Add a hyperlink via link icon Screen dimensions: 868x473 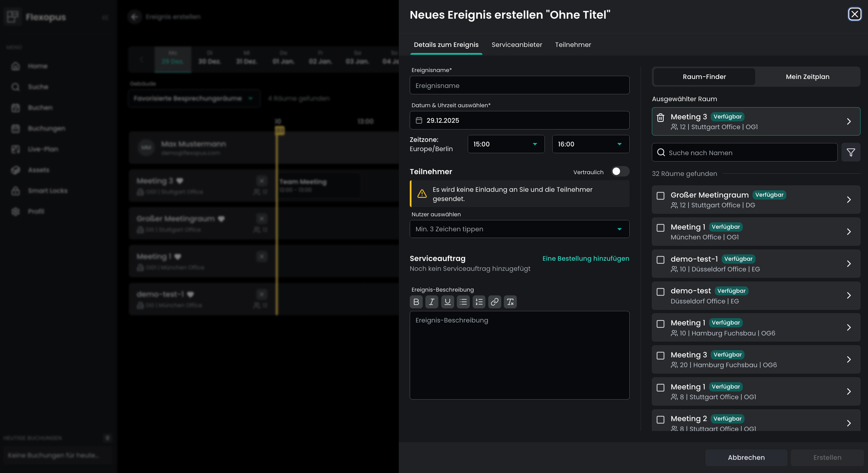tap(494, 302)
